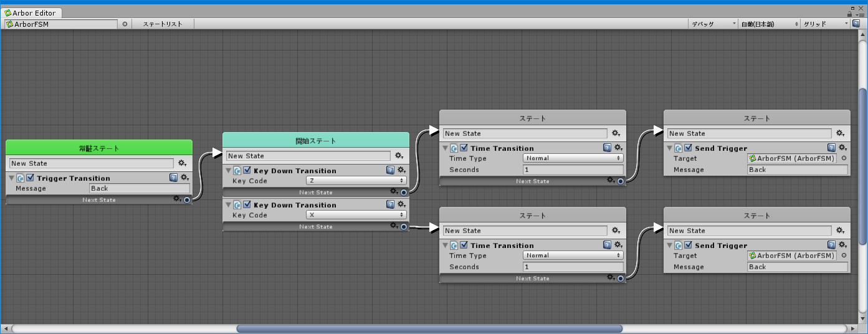This screenshot has height=334, width=868.
Task: Open Time Type dropdown in the lower Time Transition
Action: (x=573, y=255)
